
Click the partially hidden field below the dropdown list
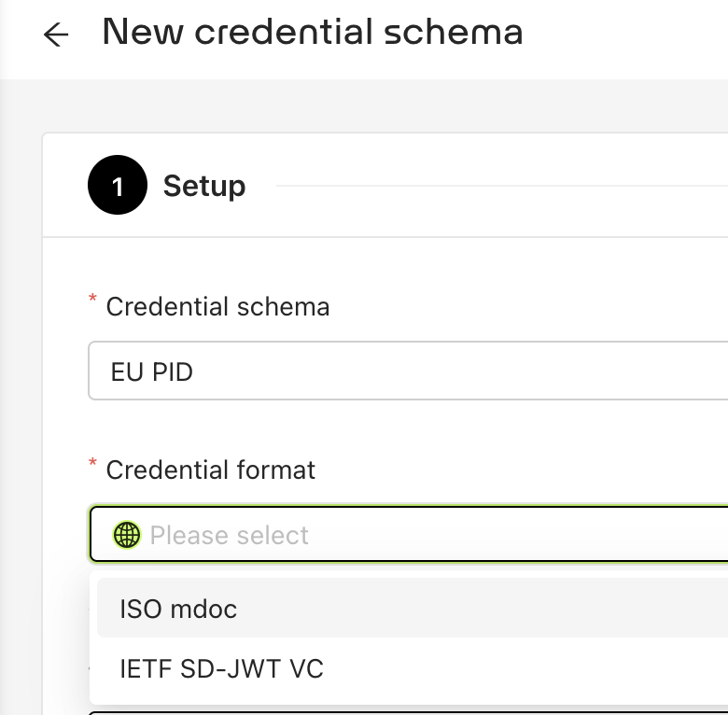409,710
